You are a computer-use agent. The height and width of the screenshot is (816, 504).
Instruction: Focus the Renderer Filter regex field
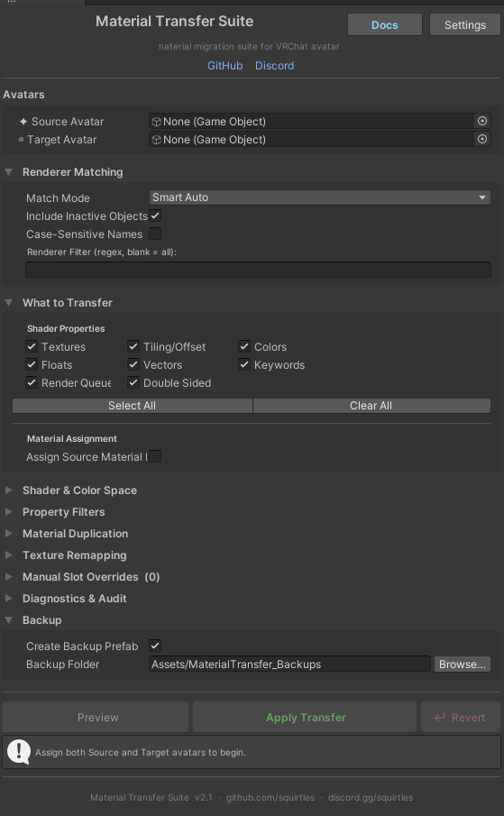pyautogui.click(x=258, y=270)
